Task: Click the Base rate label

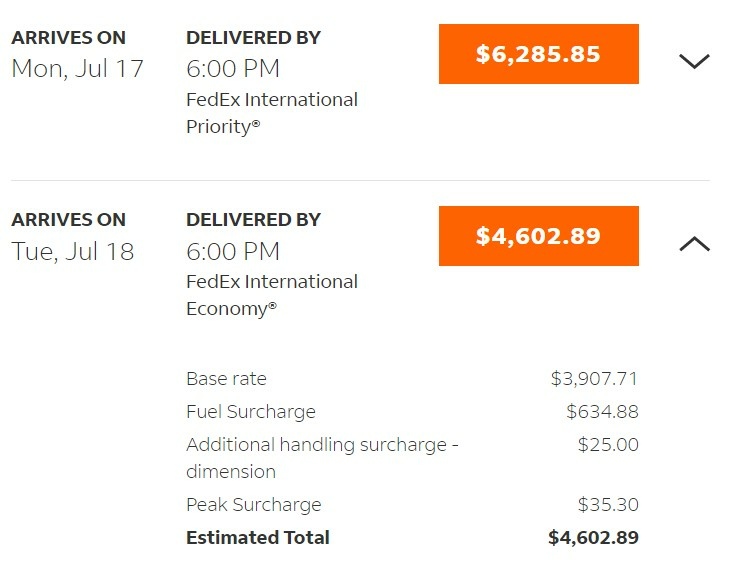Action: (226, 379)
